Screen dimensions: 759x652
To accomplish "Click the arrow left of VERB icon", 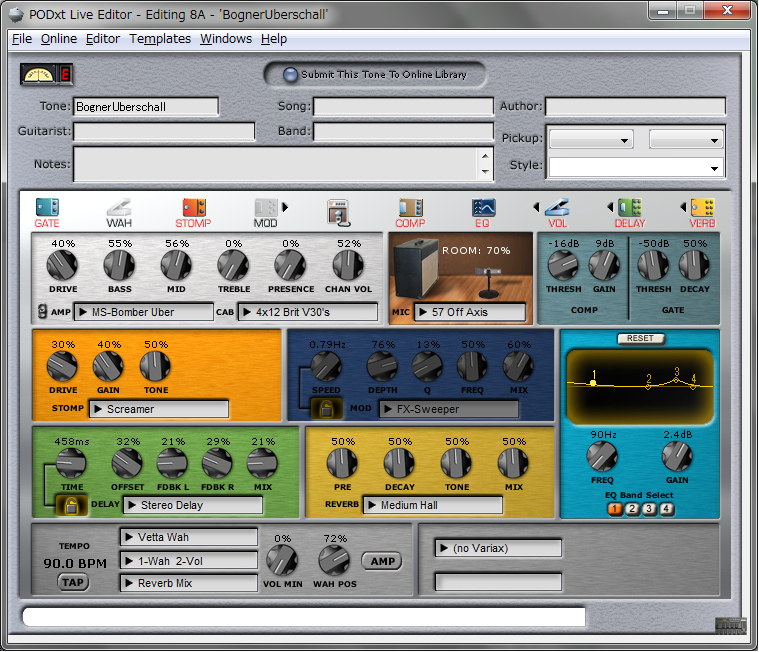I will pos(683,207).
